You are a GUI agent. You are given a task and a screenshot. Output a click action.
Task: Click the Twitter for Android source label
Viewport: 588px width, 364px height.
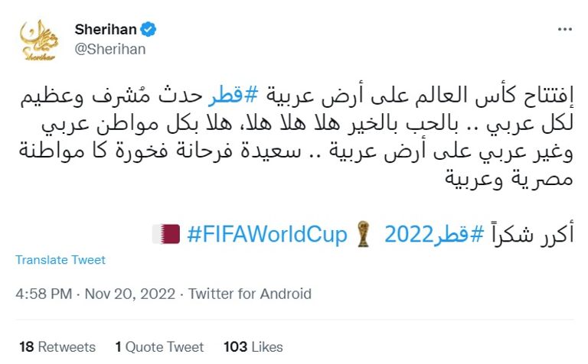point(250,294)
